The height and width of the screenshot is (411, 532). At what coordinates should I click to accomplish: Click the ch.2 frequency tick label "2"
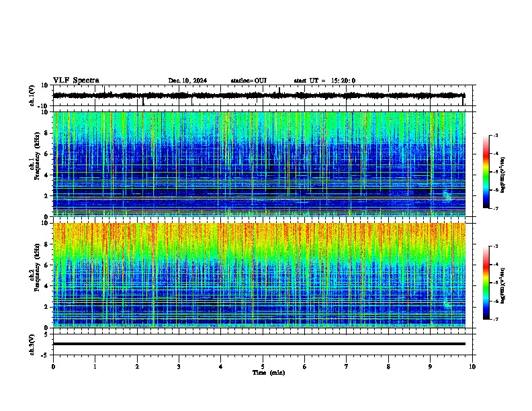click(x=47, y=307)
